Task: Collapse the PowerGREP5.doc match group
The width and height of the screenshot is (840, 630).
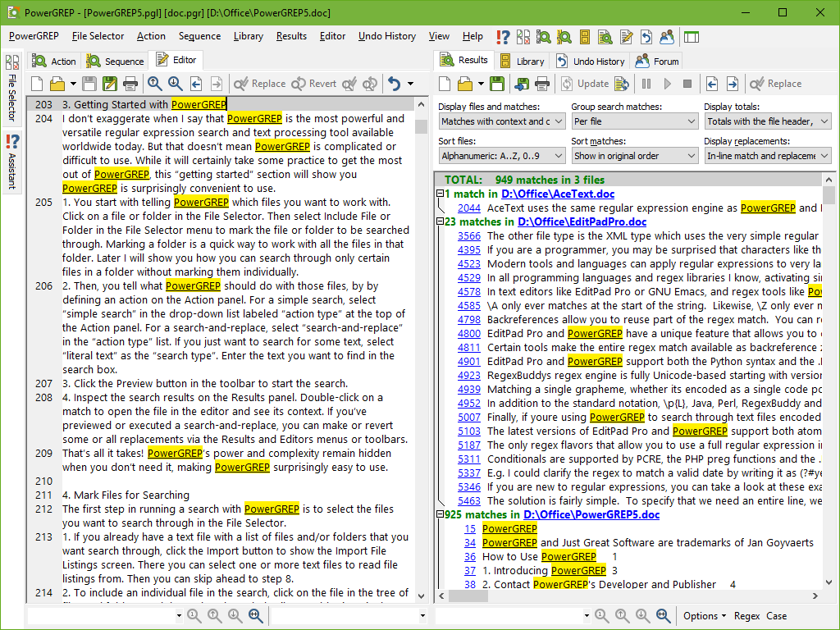Action: [440, 514]
